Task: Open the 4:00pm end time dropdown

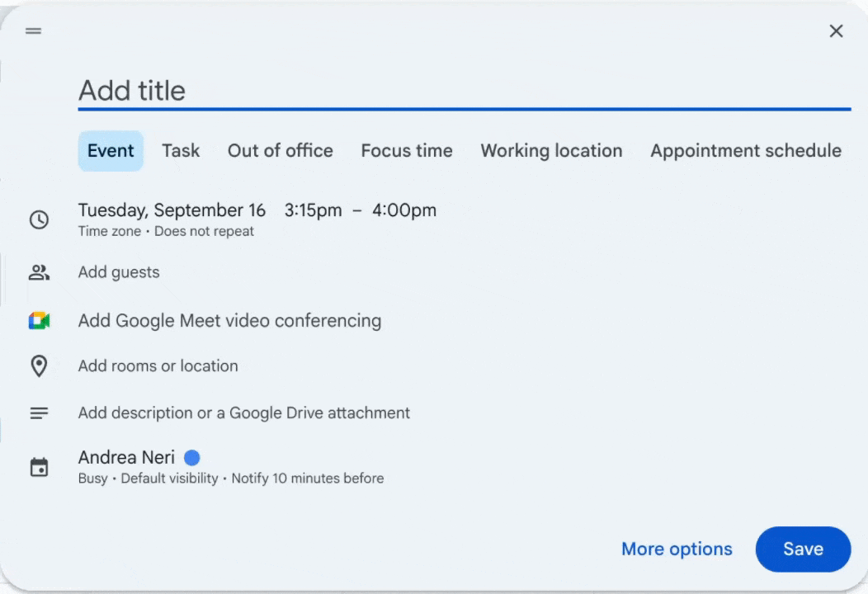Action: [x=404, y=210]
